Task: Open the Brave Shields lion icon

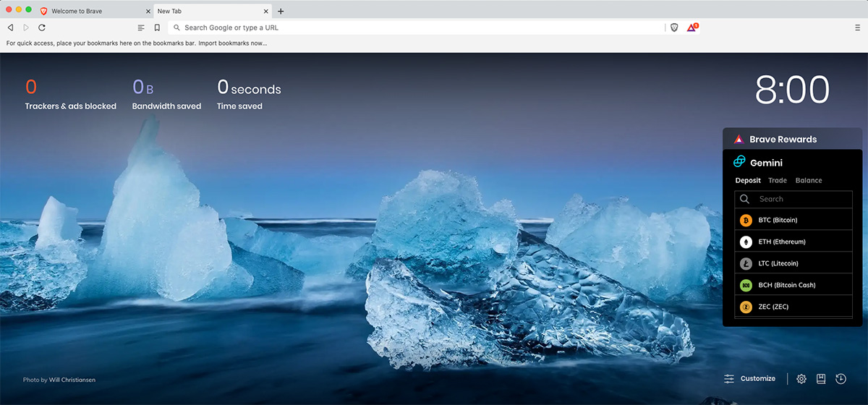Action: (674, 27)
